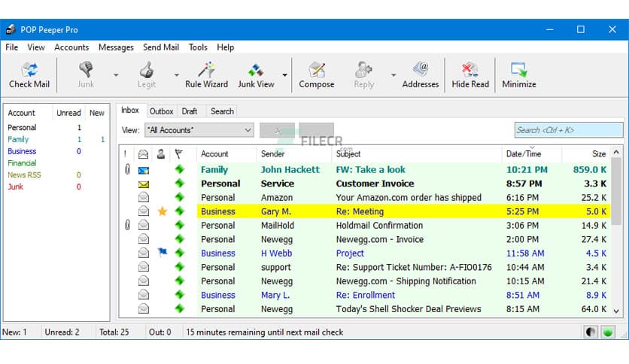Open the Messages menu
This screenshot has width=629, height=364.
[116, 47]
